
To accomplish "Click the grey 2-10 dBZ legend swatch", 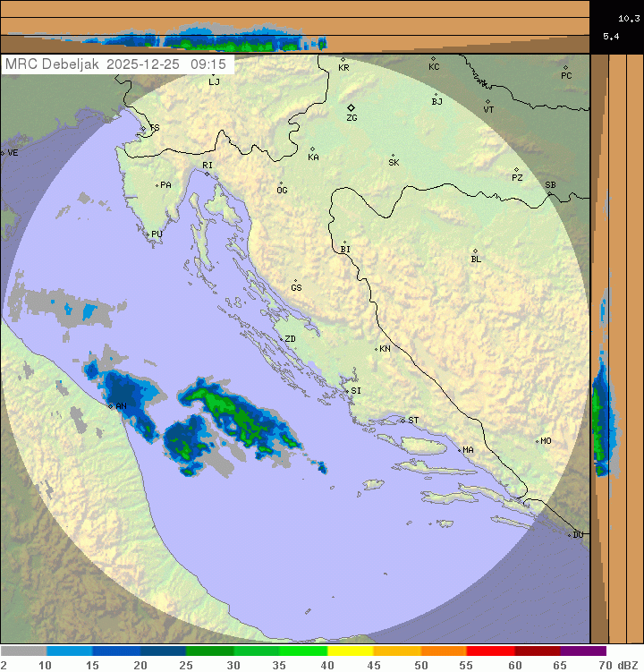I will [x=23, y=651].
